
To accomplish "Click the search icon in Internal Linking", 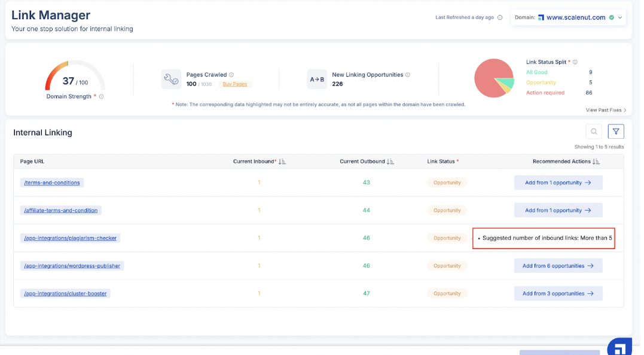I will (x=593, y=132).
